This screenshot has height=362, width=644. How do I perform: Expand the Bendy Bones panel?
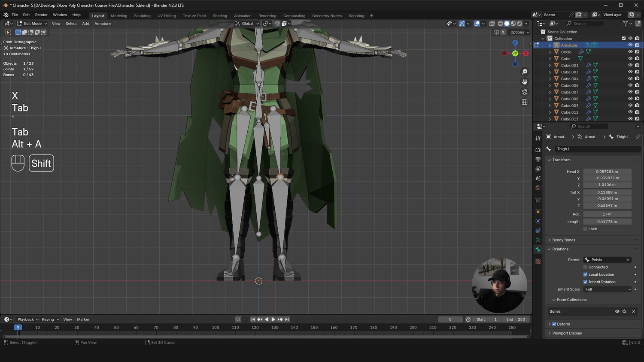[563, 240]
